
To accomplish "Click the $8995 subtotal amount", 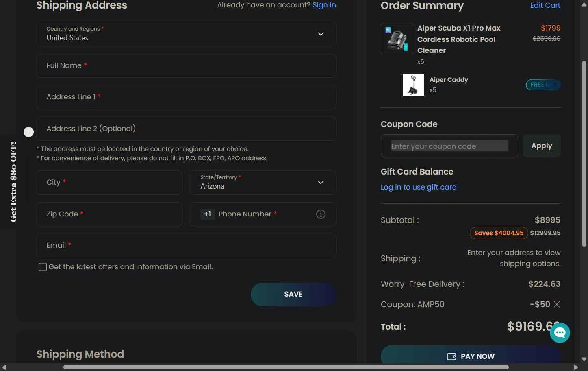I will pos(547,220).
